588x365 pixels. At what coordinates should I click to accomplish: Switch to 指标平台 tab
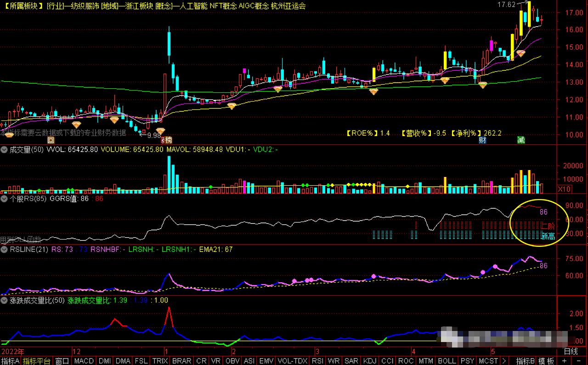[x=37, y=361]
